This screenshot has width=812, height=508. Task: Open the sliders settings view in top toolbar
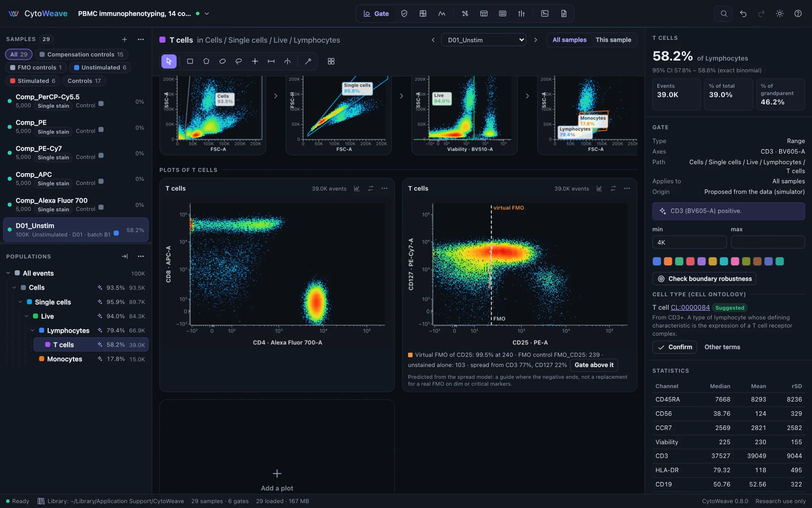pos(521,13)
